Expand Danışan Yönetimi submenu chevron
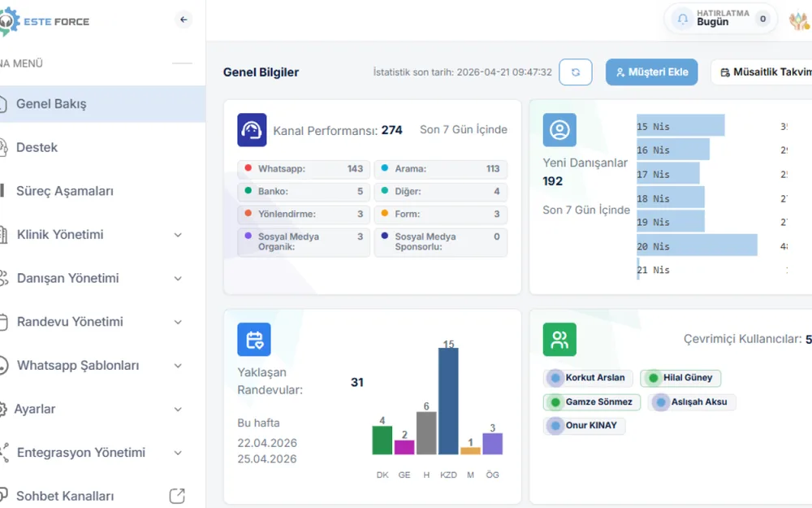The width and height of the screenshot is (812, 508). coord(178,278)
